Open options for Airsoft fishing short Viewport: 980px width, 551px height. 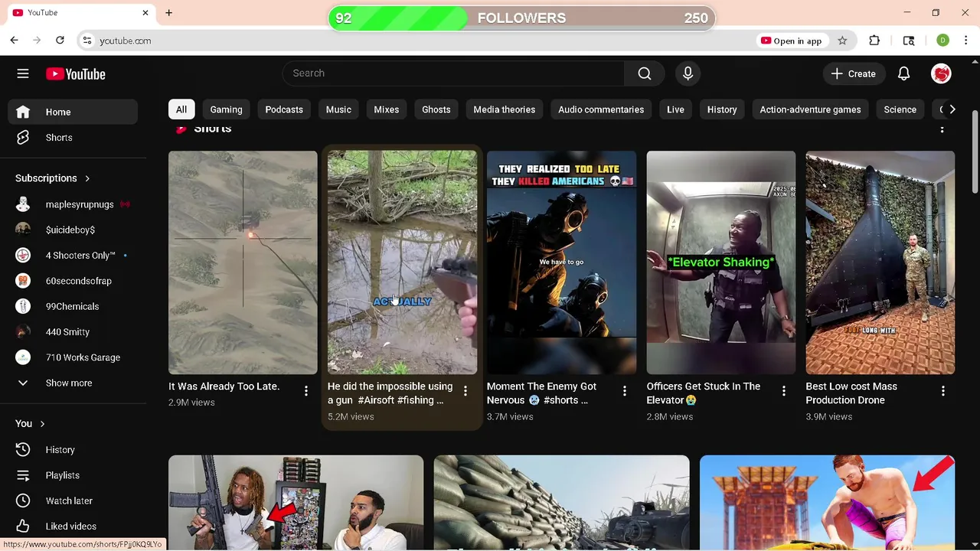point(465,391)
